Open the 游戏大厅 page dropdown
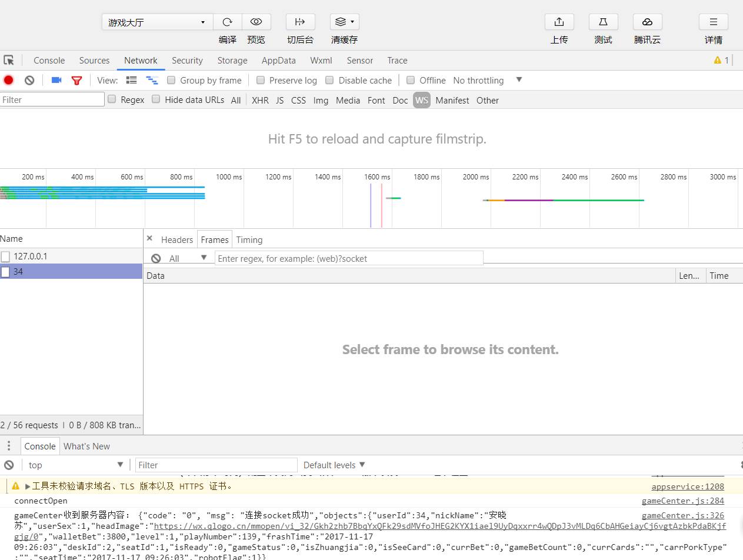 click(x=156, y=22)
